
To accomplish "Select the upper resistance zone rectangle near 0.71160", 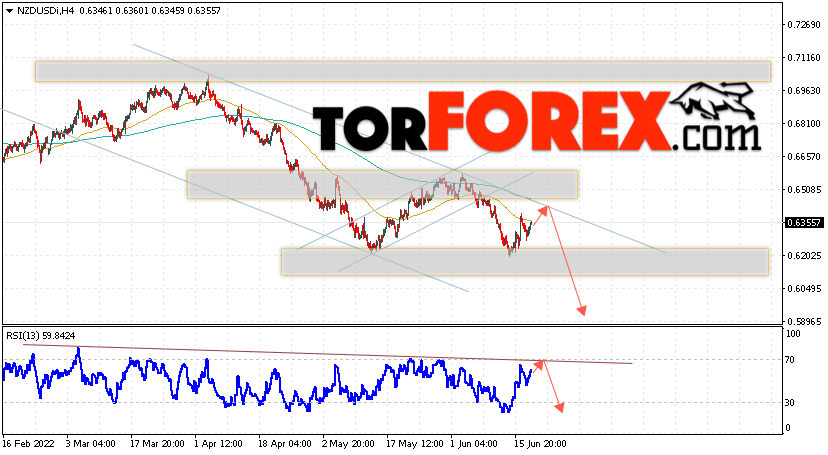I will click(403, 71).
